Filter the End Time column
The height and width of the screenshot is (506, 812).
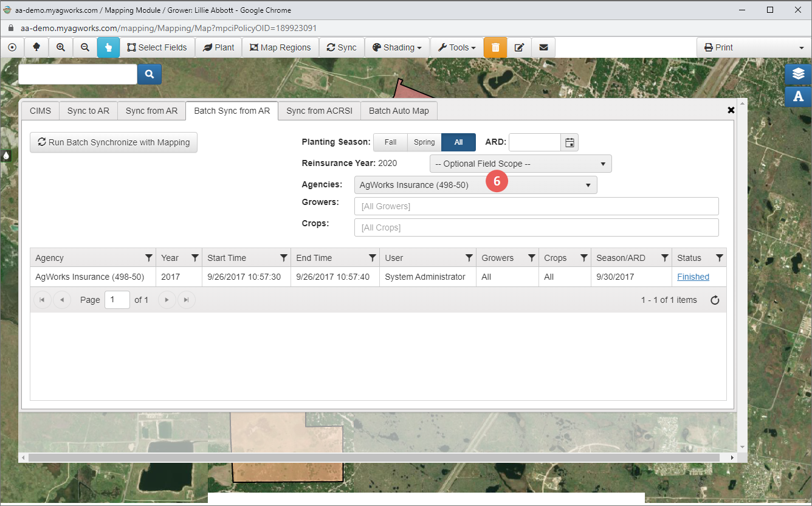coord(373,258)
